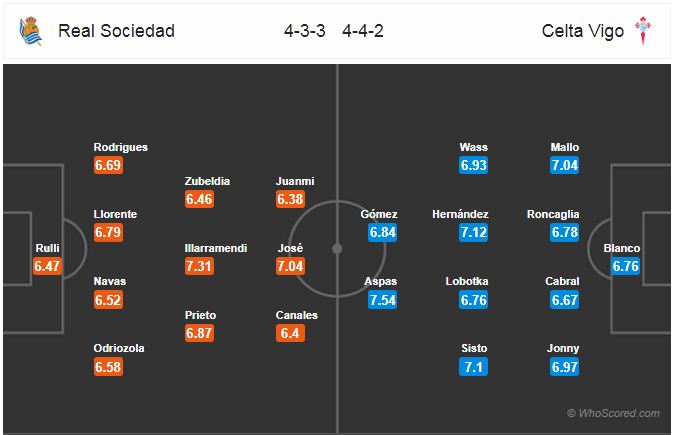Select Mallo's 7.04 rating badge

pos(564,165)
